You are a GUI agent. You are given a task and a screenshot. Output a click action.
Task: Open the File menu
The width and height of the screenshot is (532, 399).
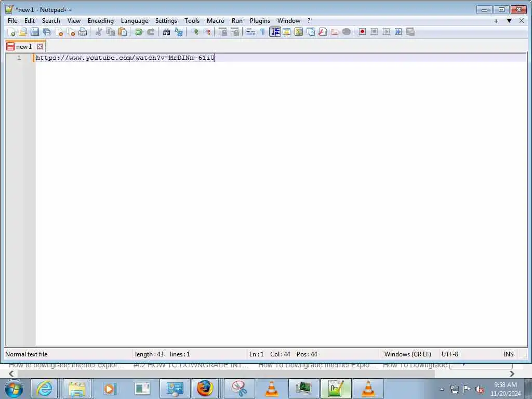(12, 21)
